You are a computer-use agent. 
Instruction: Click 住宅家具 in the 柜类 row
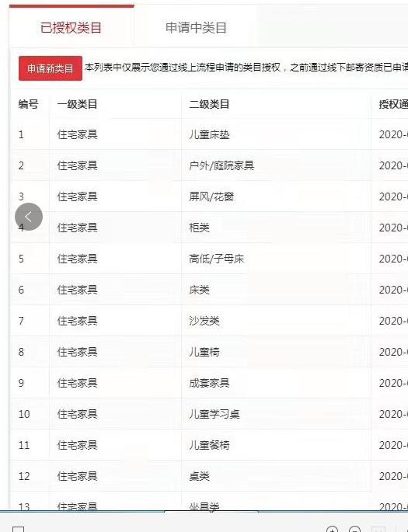(x=78, y=228)
